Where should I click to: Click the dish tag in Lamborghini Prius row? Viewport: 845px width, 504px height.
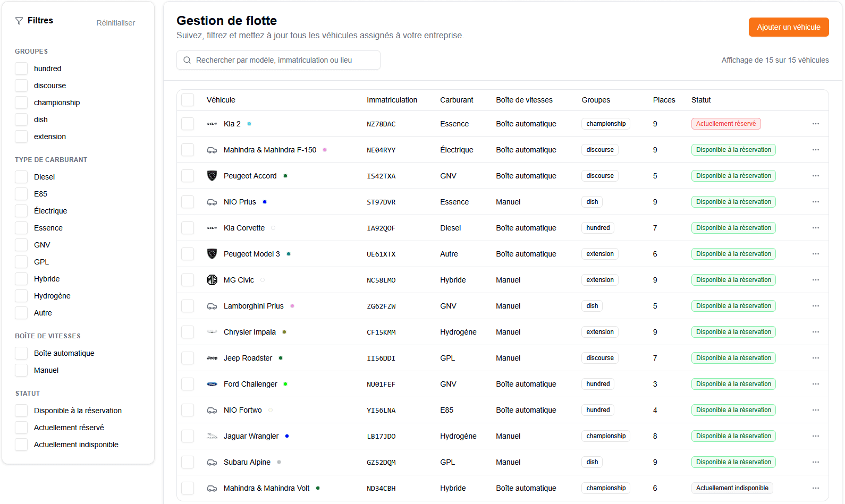[x=592, y=306]
